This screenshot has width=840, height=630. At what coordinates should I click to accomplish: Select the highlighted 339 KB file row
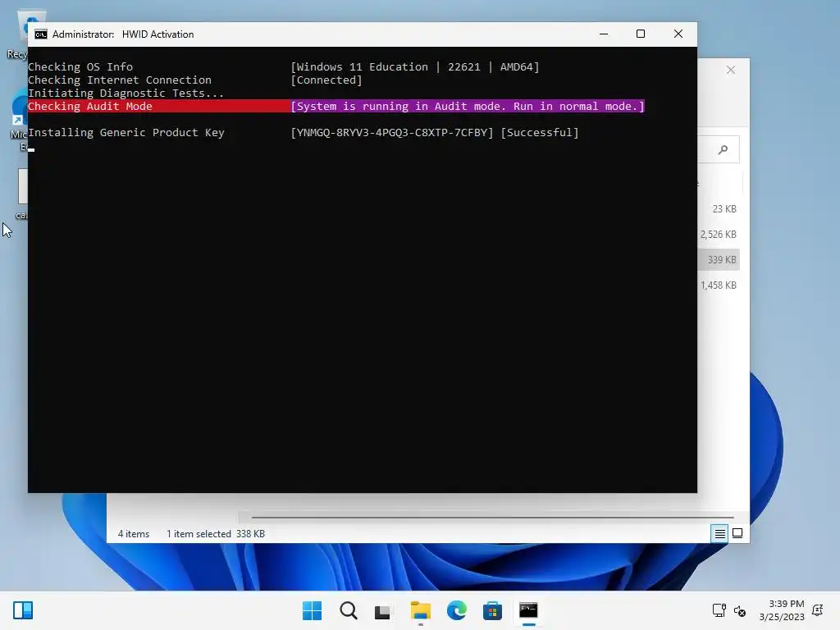pyautogui.click(x=719, y=260)
